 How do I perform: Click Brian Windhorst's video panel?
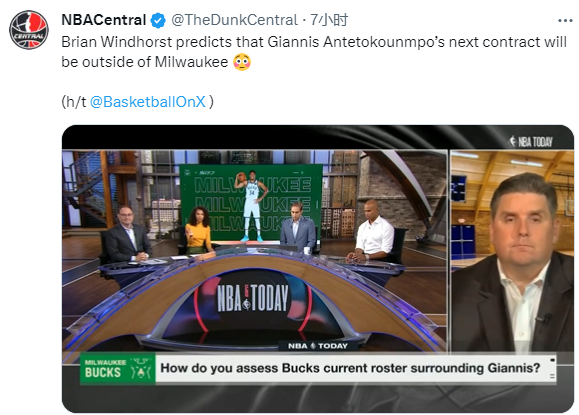[512, 251]
